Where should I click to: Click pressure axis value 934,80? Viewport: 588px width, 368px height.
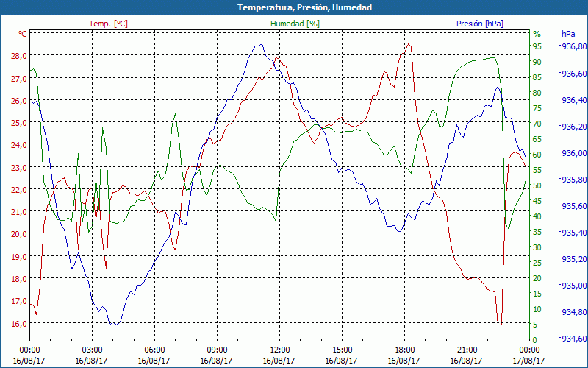click(573, 312)
